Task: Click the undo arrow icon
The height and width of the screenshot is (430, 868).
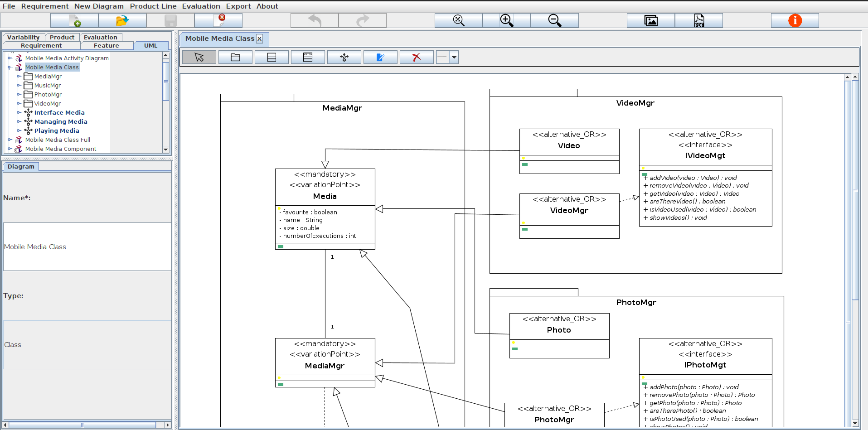Action: pyautogui.click(x=314, y=20)
